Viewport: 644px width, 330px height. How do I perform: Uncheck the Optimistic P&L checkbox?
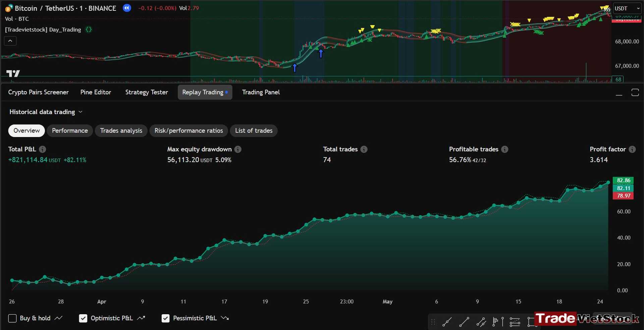pyautogui.click(x=83, y=318)
